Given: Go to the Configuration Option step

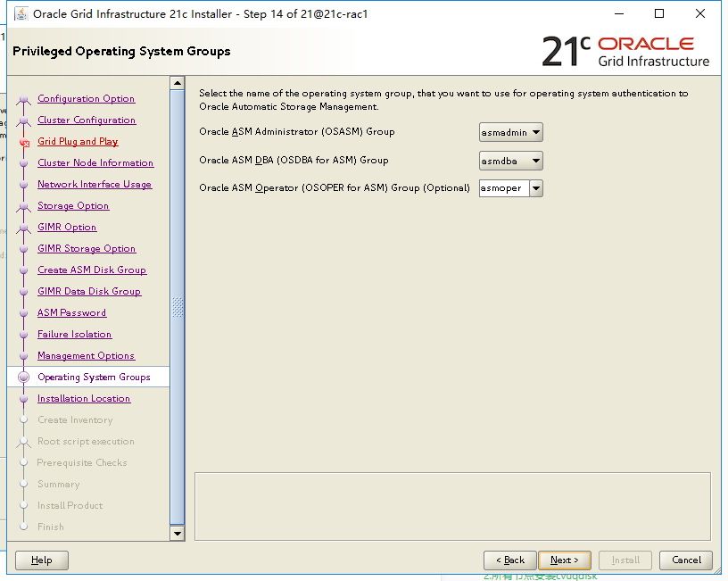Looking at the screenshot, I should coord(87,98).
